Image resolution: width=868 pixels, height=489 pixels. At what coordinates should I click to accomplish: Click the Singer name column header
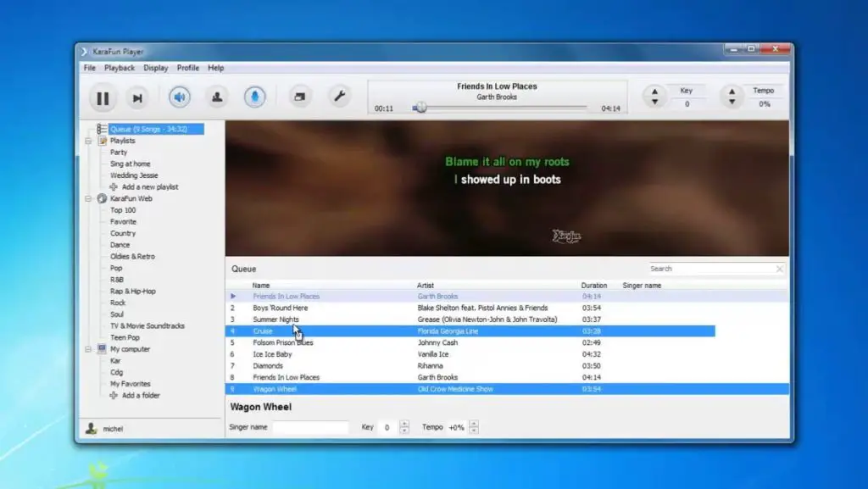click(642, 286)
